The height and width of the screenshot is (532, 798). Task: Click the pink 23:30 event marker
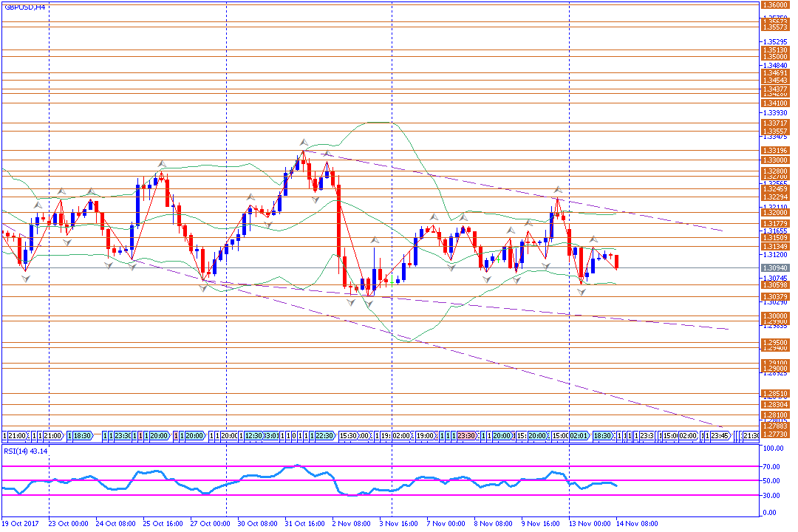click(466, 436)
